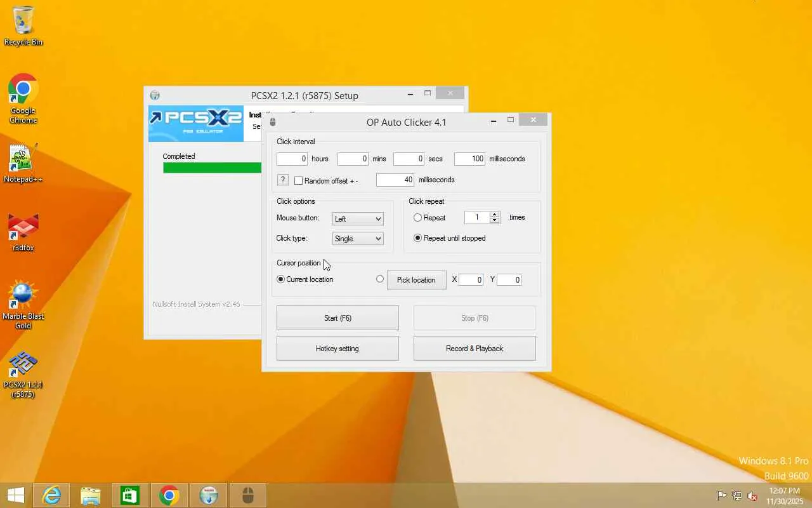
Task: Open the Action Center flag in the tray
Action: tap(721, 496)
